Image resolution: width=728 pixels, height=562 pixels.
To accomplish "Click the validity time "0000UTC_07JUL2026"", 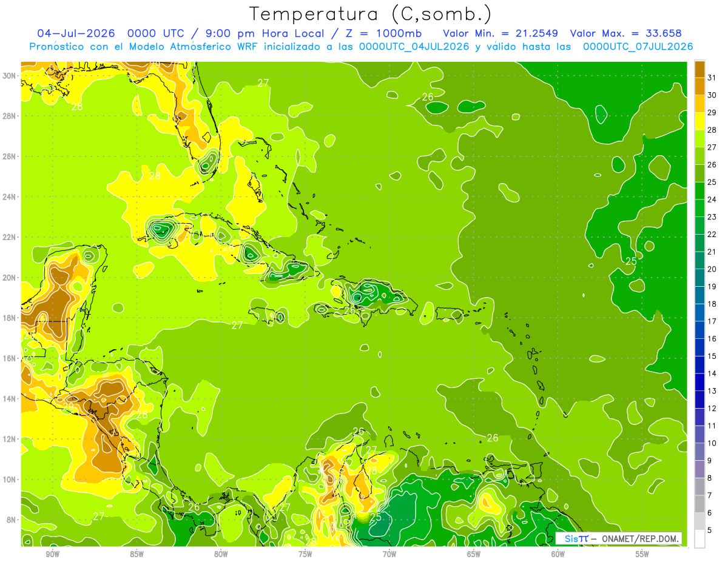I will [x=638, y=47].
